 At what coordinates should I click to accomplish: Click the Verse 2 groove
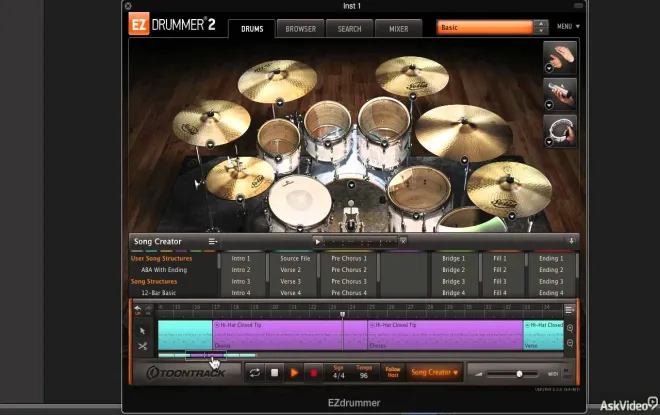coord(290,270)
